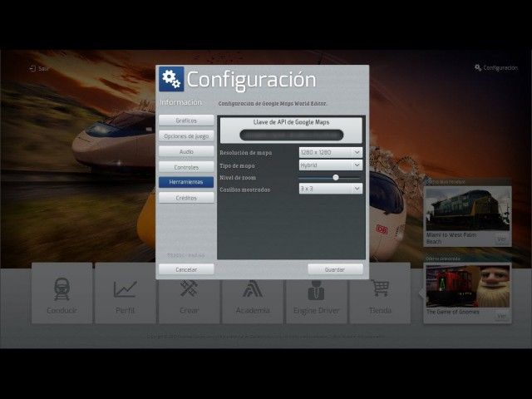Screen dimensions: 532x399
Task: Expand the Resolución de mapa dropdown
Action: coord(330,152)
